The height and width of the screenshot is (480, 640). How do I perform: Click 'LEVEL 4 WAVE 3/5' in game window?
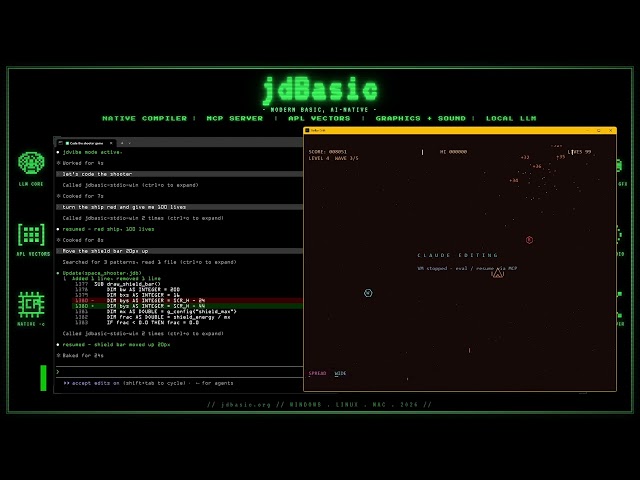333,158
